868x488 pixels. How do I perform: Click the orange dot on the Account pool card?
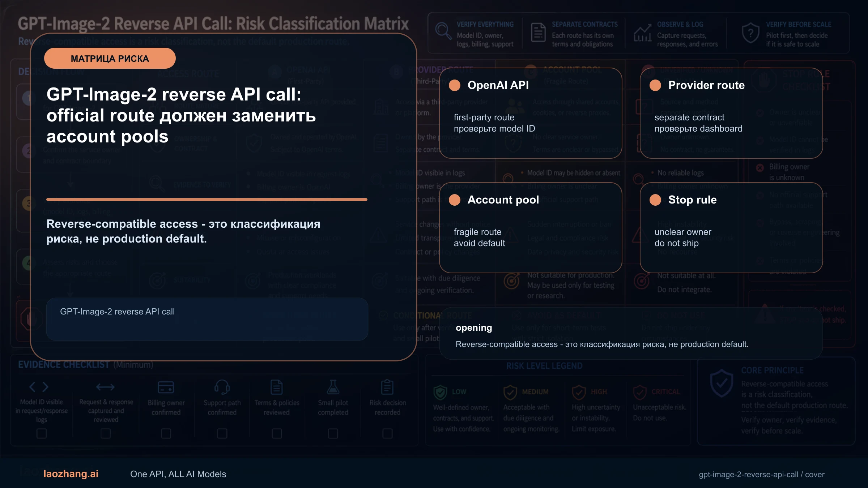455,200
